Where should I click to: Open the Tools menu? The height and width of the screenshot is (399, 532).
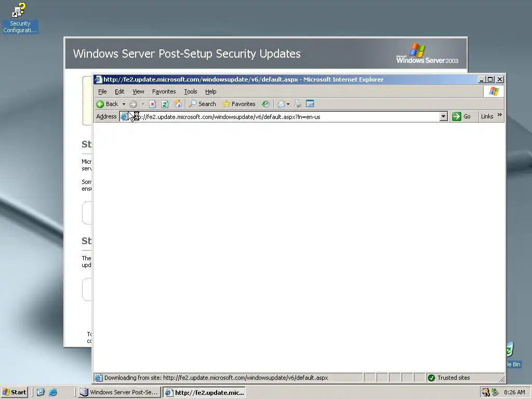(191, 91)
